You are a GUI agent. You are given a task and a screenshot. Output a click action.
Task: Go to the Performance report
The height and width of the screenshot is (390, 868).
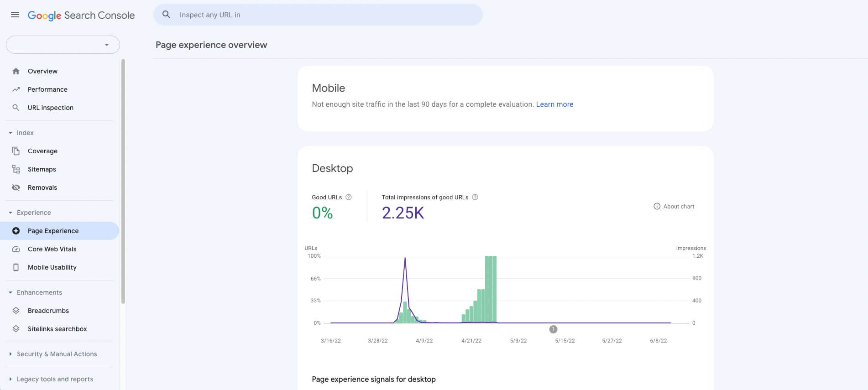pyautogui.click(x=59, y=89)
